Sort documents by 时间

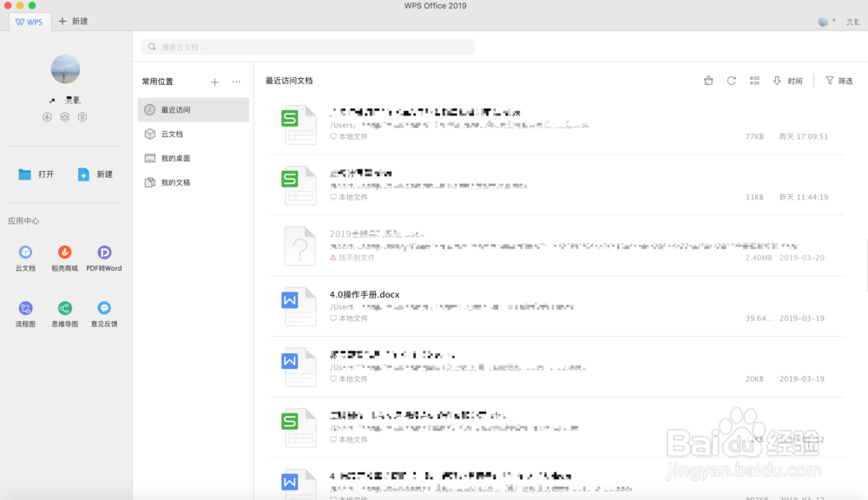788,81
